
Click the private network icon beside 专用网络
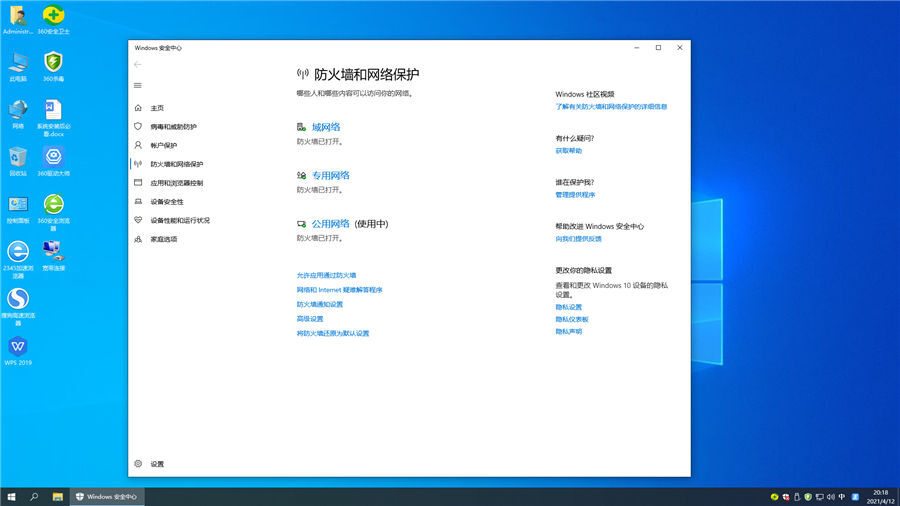point(301,176)
